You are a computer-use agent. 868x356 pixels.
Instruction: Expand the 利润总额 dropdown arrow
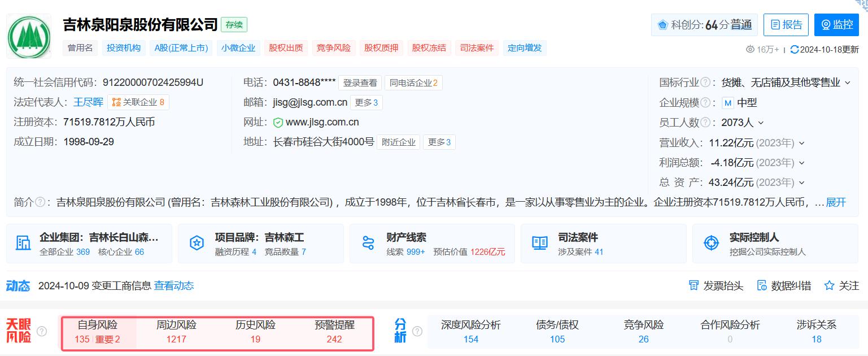[x=801, y=163]
